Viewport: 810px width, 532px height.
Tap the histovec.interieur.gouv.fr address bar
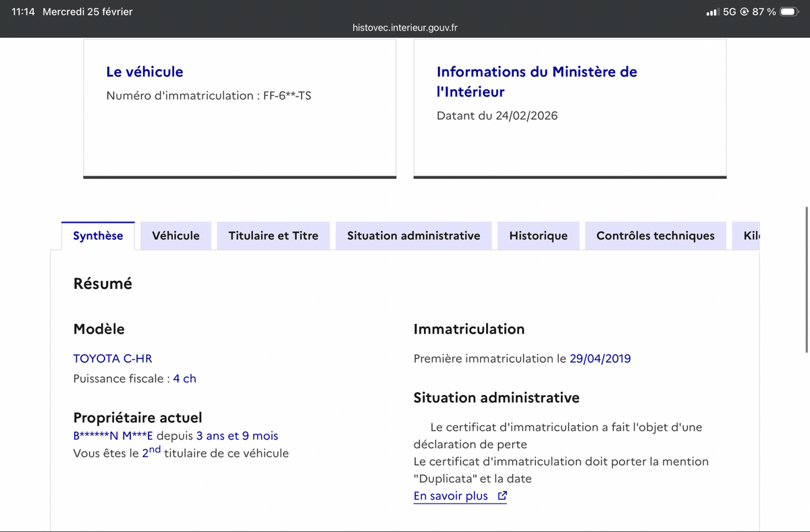[x=405, y=28]
